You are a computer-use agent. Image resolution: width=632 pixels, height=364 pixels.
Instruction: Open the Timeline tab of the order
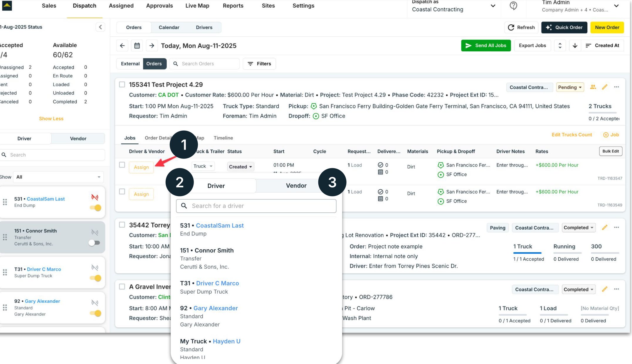223,138
